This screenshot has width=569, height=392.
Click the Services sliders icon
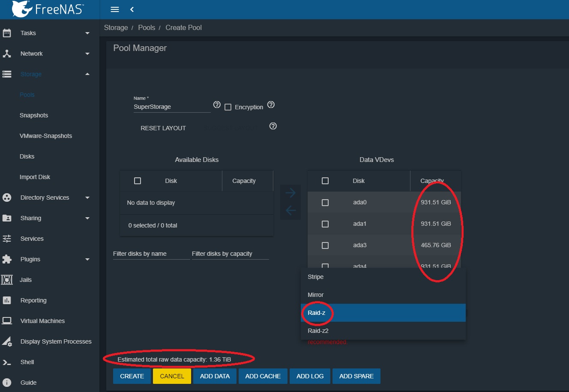[x=7, y=239]
